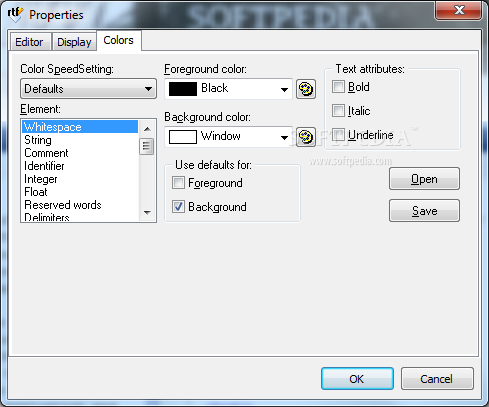Enable the Underline text attribute

pyautogui.click(x=338, y=135)
